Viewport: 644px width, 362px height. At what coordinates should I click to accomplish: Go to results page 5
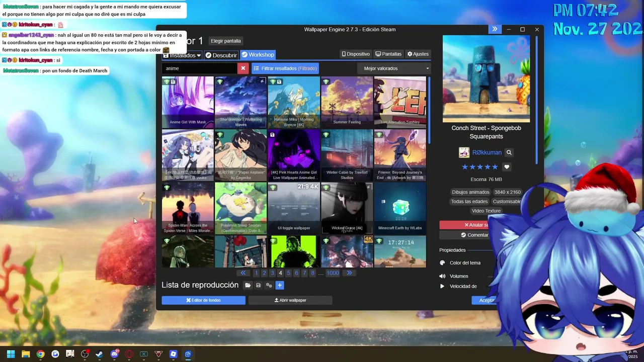(x=288, y=273)
